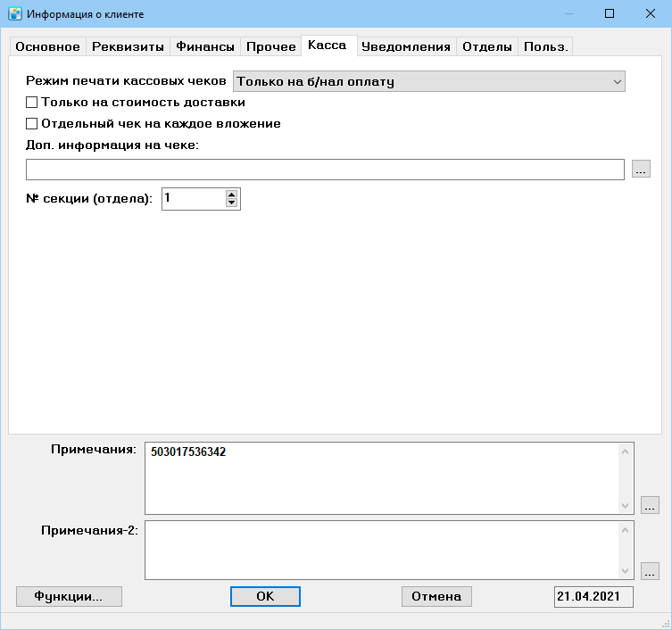672x630 pixels.
Task: Select the Прочее tab
Action: coord(271,46)
